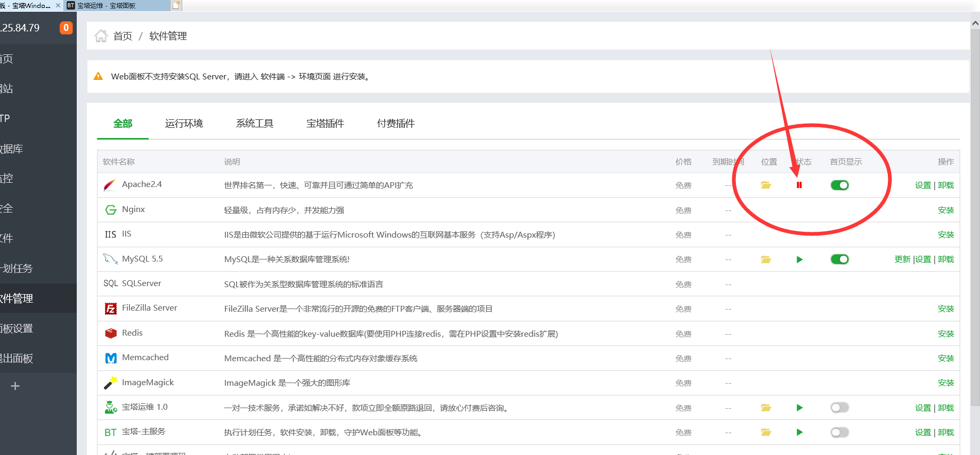Click the 软件名称 column header
The height and width of the screenshot is (455, 980).
click(119, 161)
